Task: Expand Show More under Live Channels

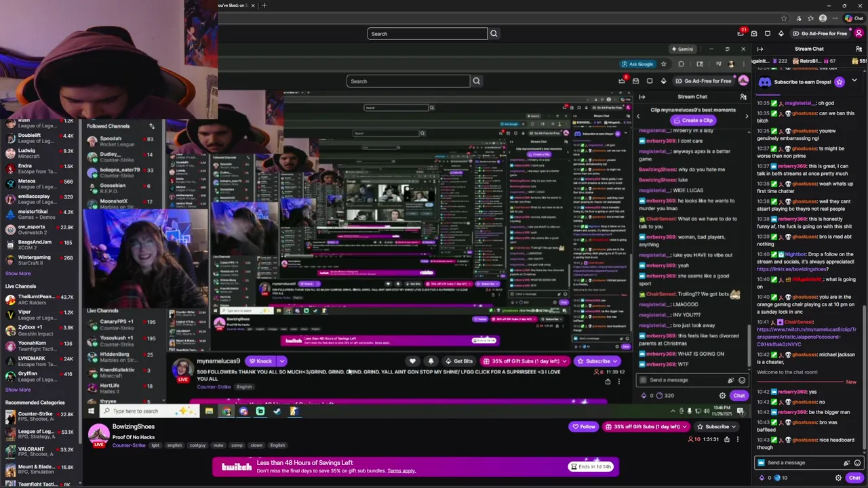Action: 18,390
